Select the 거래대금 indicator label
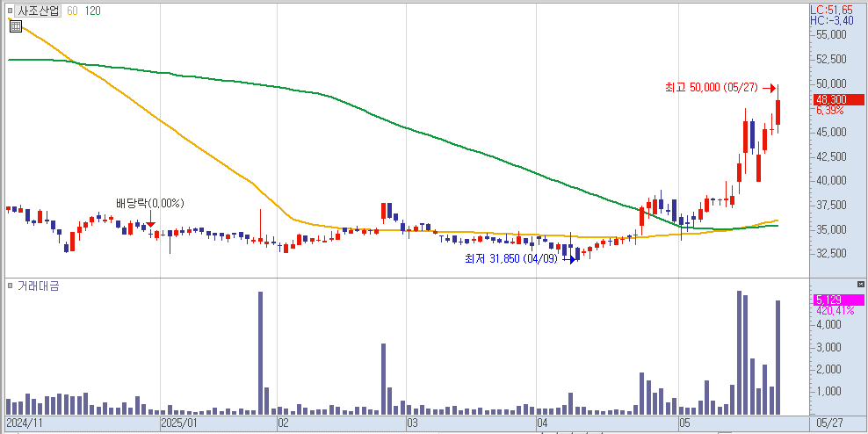The image size is (868, 434). 38,286
